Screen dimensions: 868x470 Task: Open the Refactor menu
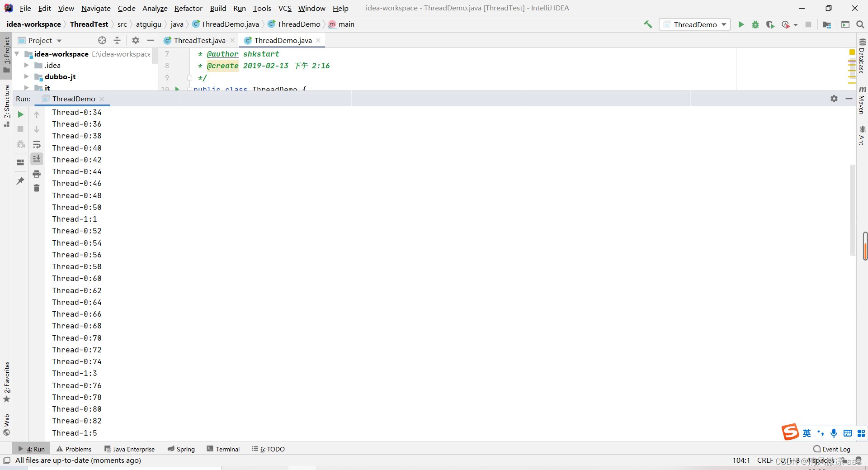point(189,8)
